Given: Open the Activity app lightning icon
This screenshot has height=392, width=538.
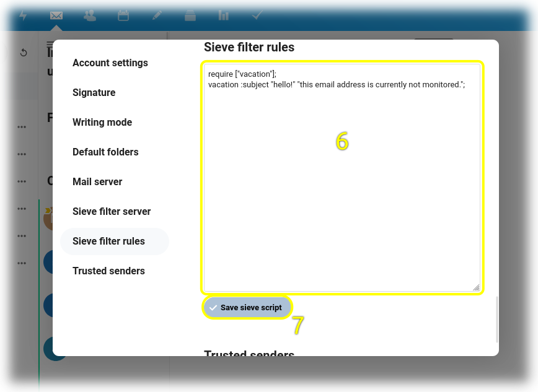Looking at the screenshot, I should coord(23,15).
